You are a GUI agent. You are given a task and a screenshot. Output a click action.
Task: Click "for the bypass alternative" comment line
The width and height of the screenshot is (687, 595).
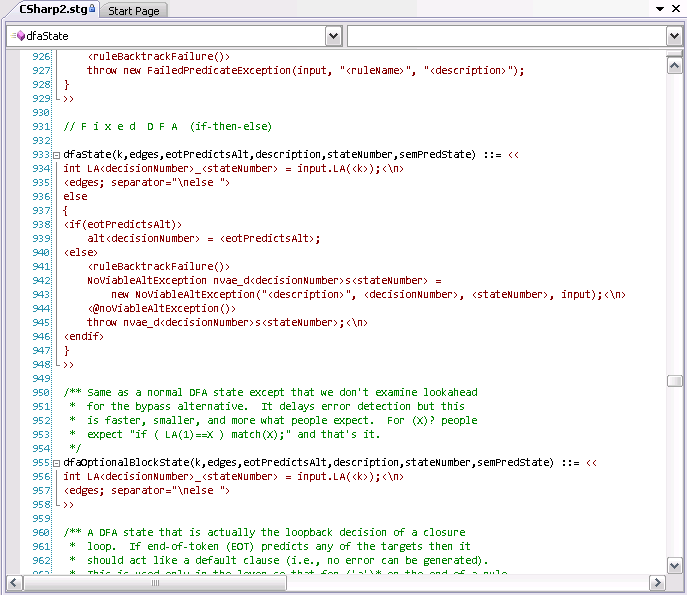[167, 407]
